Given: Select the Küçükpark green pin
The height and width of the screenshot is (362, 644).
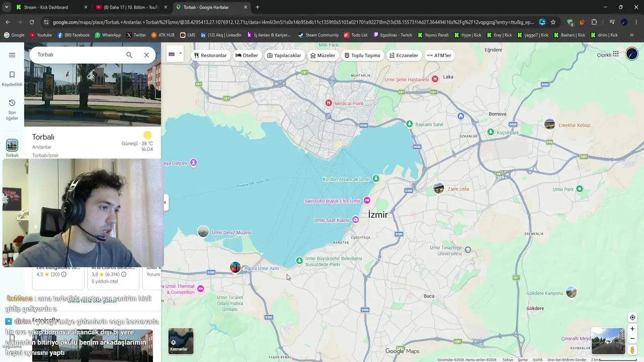Looking at the screenshot, I should tap(491, 132).
